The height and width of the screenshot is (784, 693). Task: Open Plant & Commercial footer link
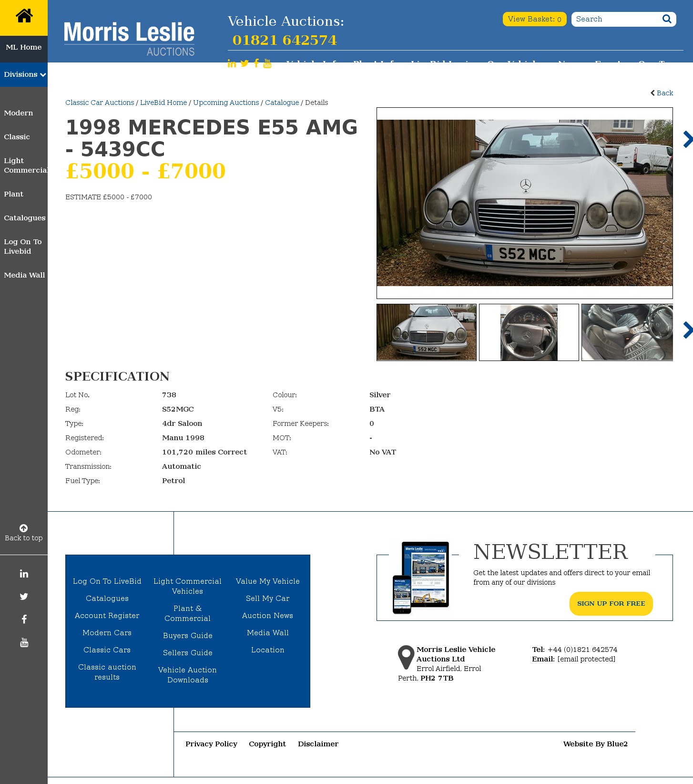coord(188,613)
